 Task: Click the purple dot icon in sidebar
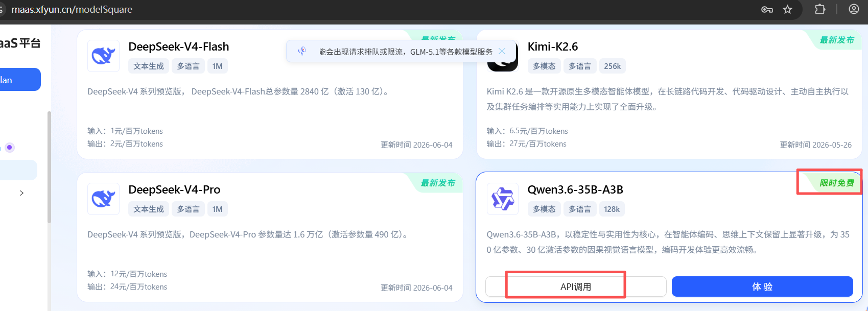tap(9, 148)
